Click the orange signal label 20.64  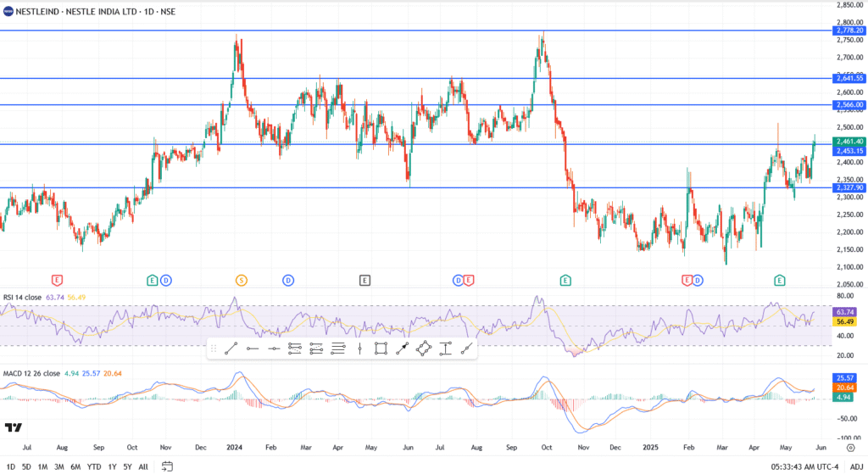pos(844,388)
